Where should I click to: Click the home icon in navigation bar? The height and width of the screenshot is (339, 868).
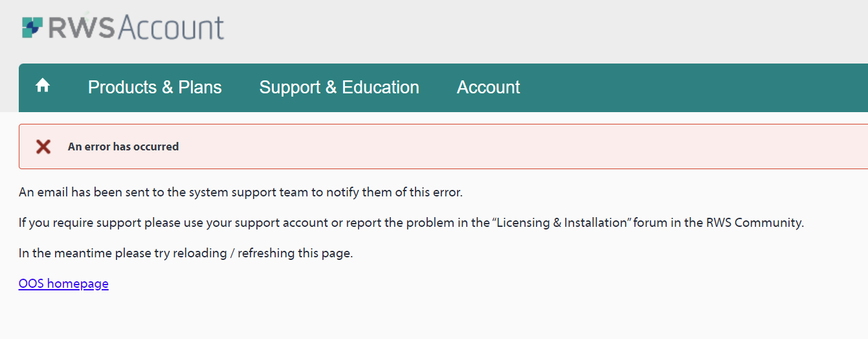(x=43, y=86)
